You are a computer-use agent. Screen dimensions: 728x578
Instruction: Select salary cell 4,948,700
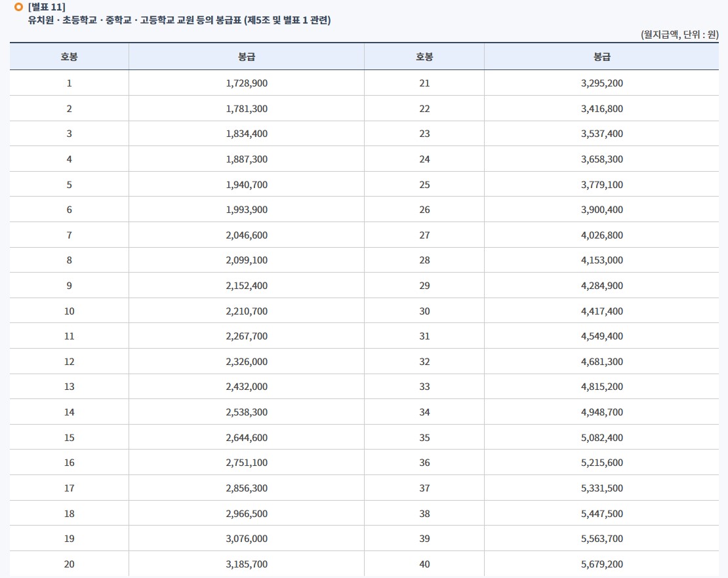601,412
